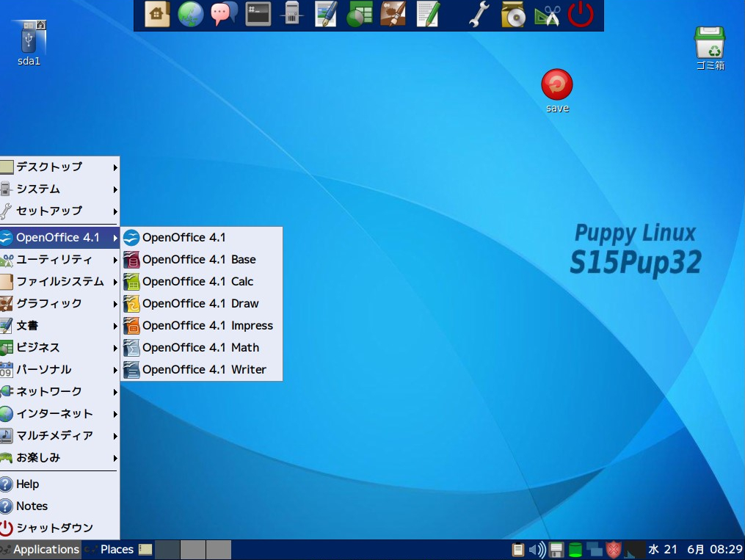The height and width of the screenshot is (560, 745).
Task: Click the network monitors tray icon
Action: coord(594,550)
